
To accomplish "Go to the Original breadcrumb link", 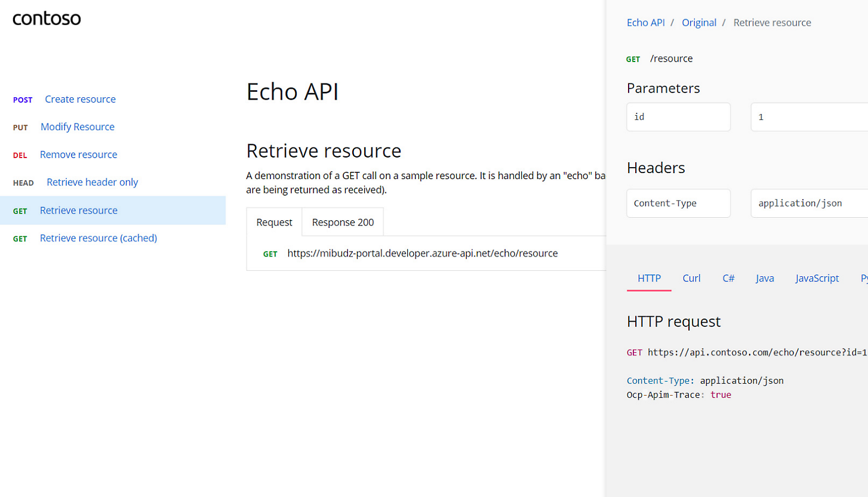I will tap(699, 23).
